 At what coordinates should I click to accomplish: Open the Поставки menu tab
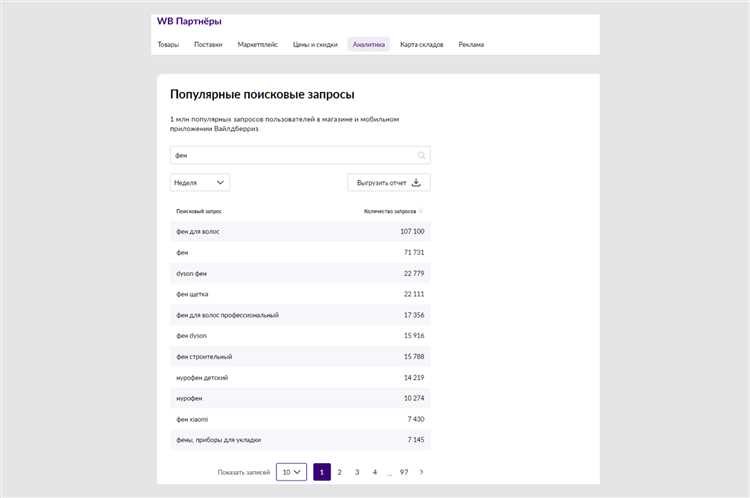point(208,44)
